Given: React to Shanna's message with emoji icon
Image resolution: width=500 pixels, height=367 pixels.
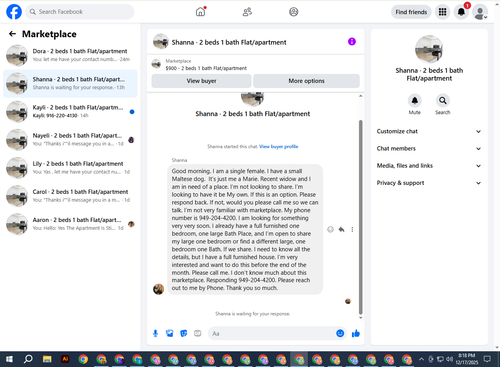Looking at the screenshot, I should point(330,229).
